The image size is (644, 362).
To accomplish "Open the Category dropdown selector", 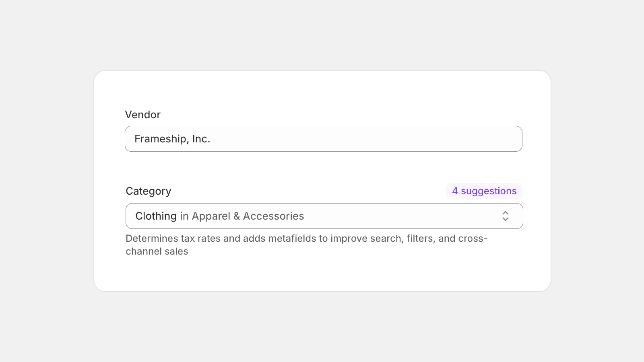I will point(324,216).
